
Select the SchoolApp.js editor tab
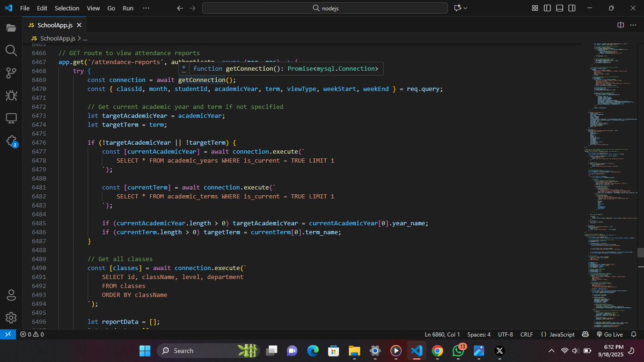(x=54, y=25)
